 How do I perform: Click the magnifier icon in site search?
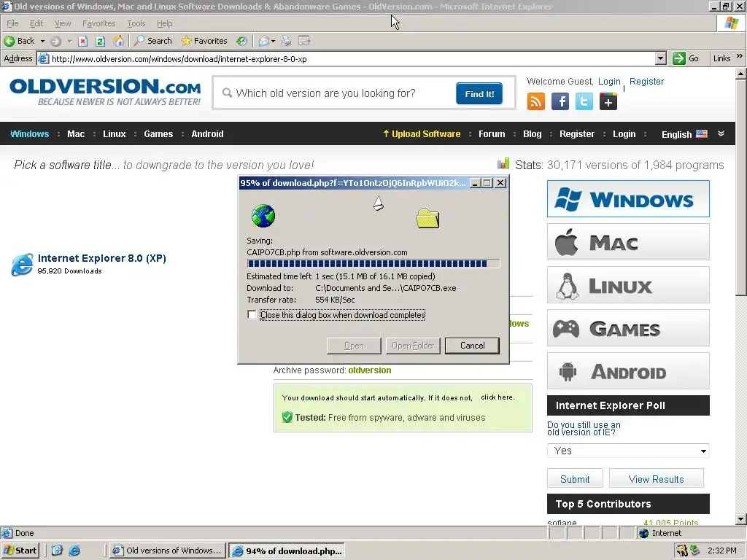pos(228,93)
